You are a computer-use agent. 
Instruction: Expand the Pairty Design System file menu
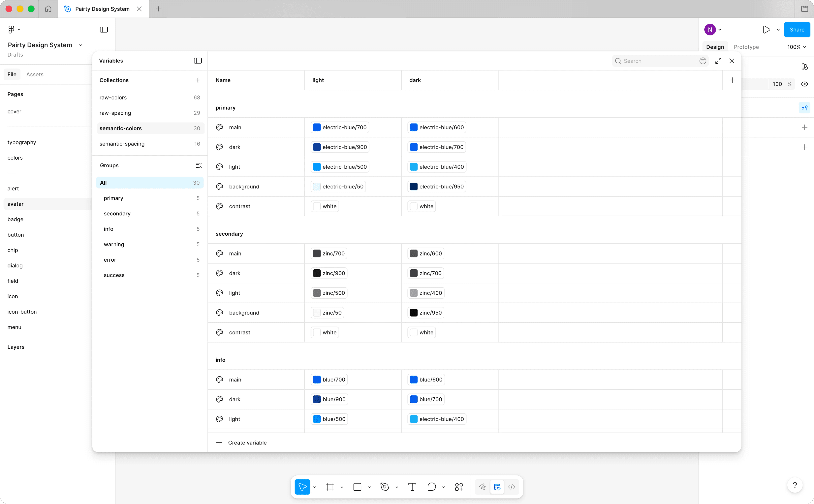click(x=80, y=45)
